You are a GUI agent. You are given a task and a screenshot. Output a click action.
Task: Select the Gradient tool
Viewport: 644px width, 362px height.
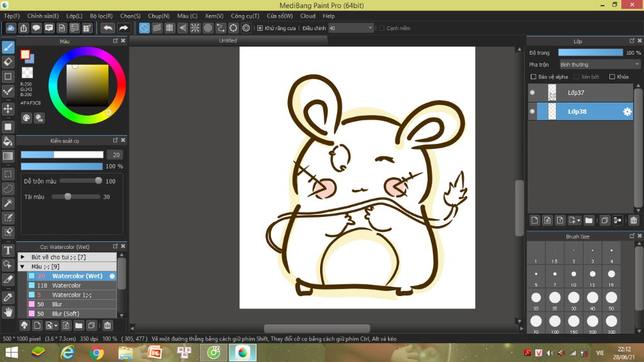8,156
